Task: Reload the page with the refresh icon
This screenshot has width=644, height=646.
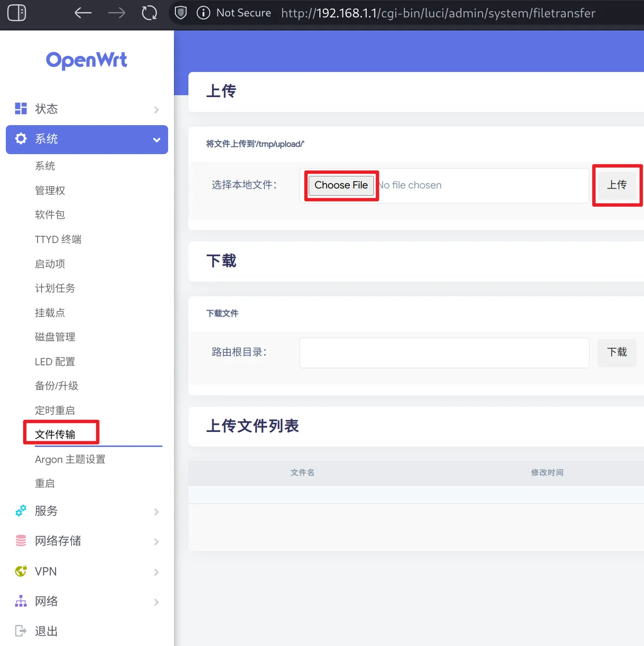Action: (x=149, y=13)
